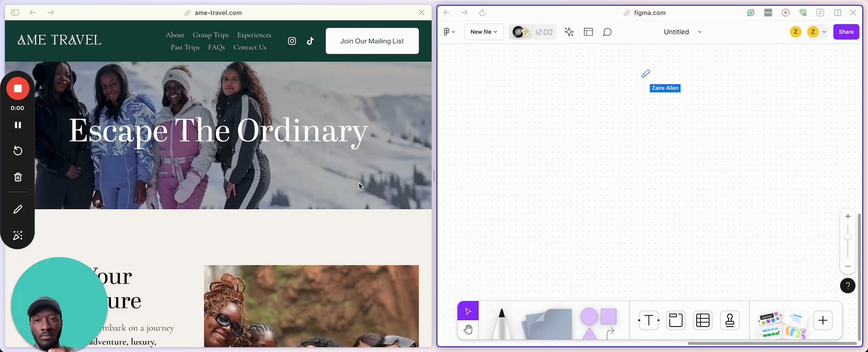Viewport: 868px width, 352px height.
Task: Go forward in the ame-travel browser window
Action: tap(50, 13)
